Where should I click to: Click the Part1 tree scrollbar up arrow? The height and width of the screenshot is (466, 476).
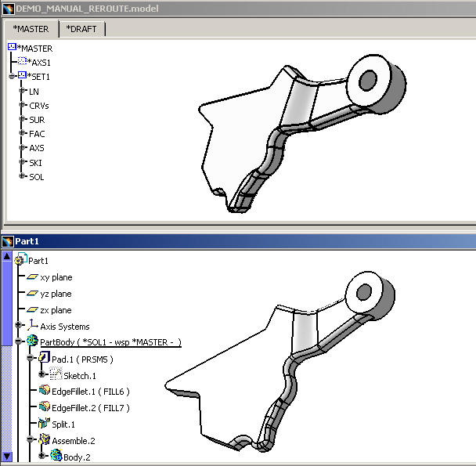tap(7, 256)
